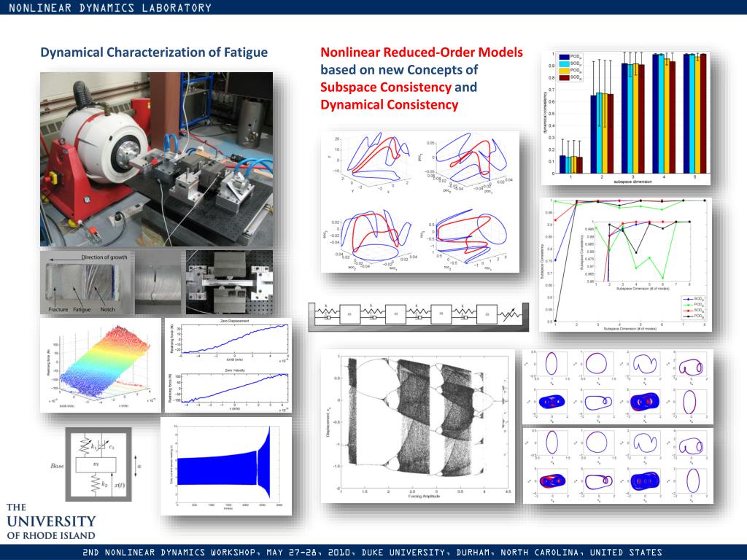Image resolution: width=747 pixels, height=560 pixels.
Task: Open the base-excited mass-spring schematic diagram
Action: tap(98, 464)
